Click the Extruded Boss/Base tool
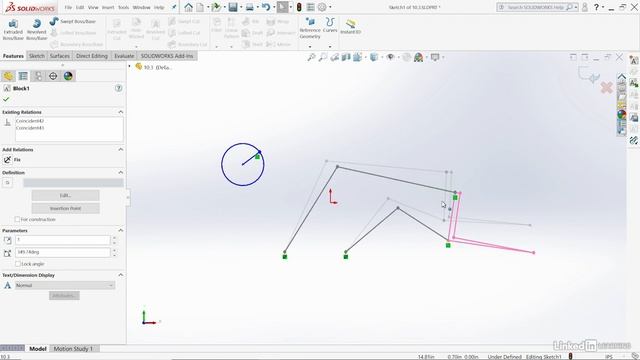The image size is (640, 360). point(13,29)
